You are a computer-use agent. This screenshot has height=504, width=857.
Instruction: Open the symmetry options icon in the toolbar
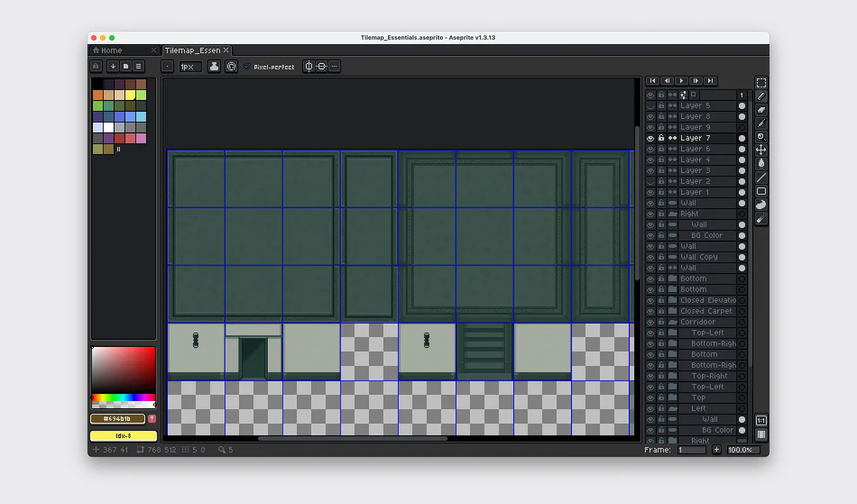[x=308, y=66]
